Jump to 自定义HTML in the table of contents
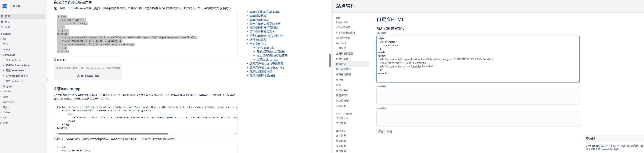The image size is (644, 153). [258, 44]
